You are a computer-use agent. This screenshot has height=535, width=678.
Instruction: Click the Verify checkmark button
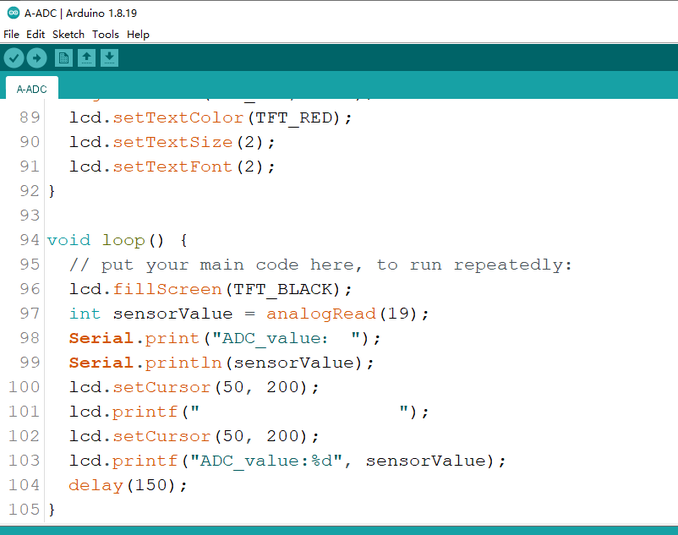pos(14,58)
